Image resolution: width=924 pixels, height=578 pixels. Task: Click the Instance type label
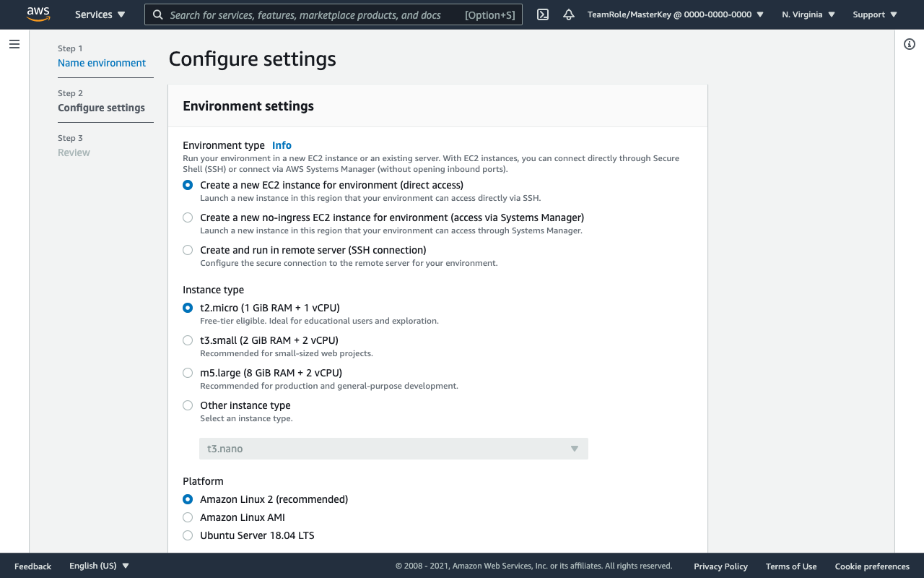coord(213,290)
